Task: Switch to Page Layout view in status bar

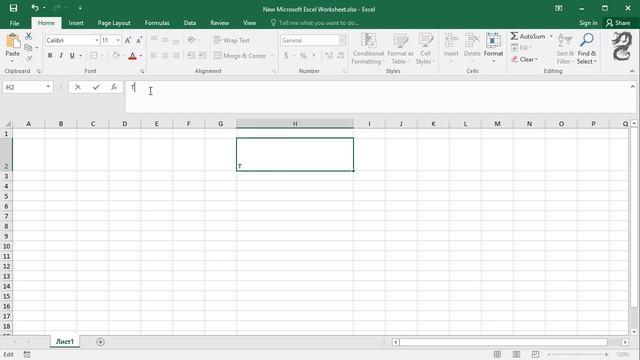Action: [516, 354]
